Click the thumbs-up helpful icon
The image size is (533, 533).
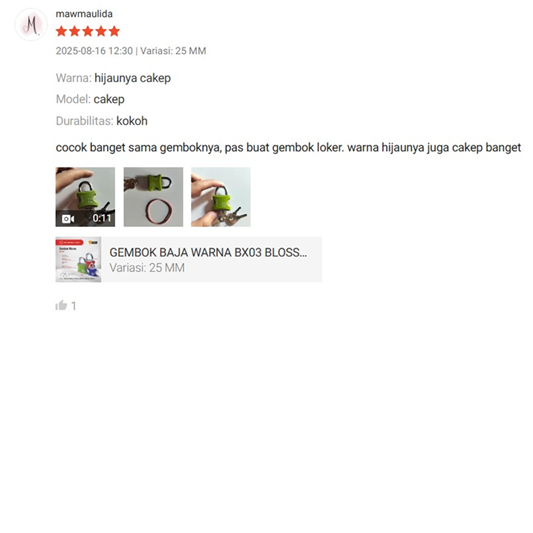pyautogui.click(x=62, y=305)
